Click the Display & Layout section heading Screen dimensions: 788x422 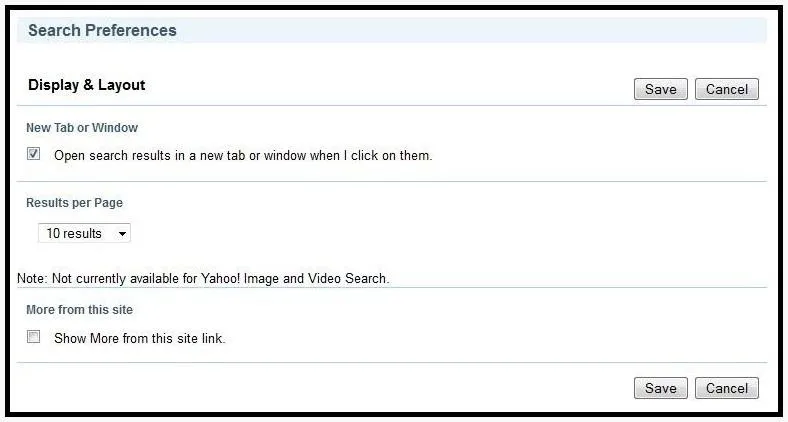(x=86, y=85)
